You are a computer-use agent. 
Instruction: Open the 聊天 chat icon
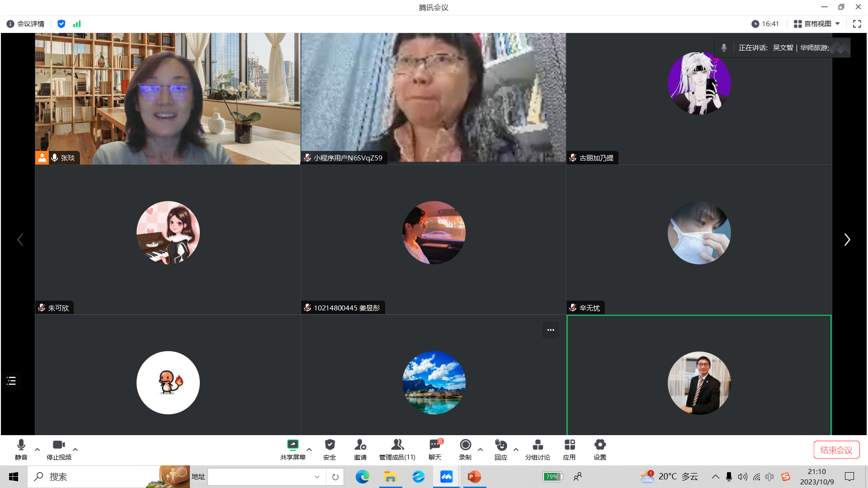(435, 445)
